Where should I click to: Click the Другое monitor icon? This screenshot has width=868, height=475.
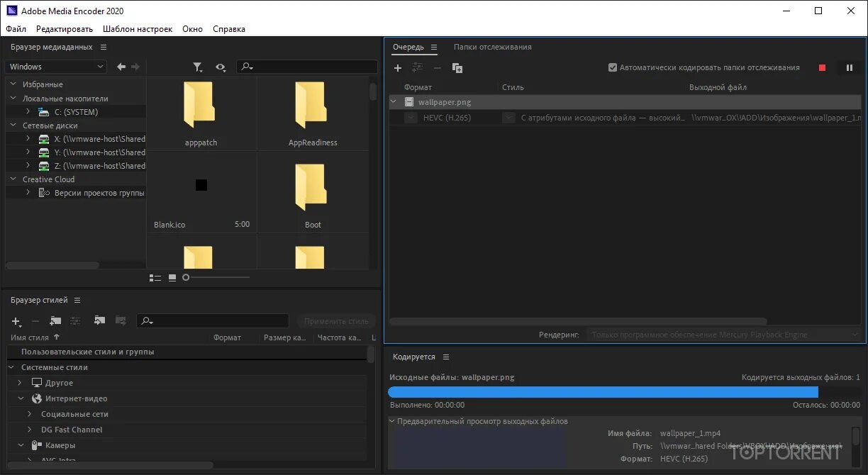pos(37,383)
